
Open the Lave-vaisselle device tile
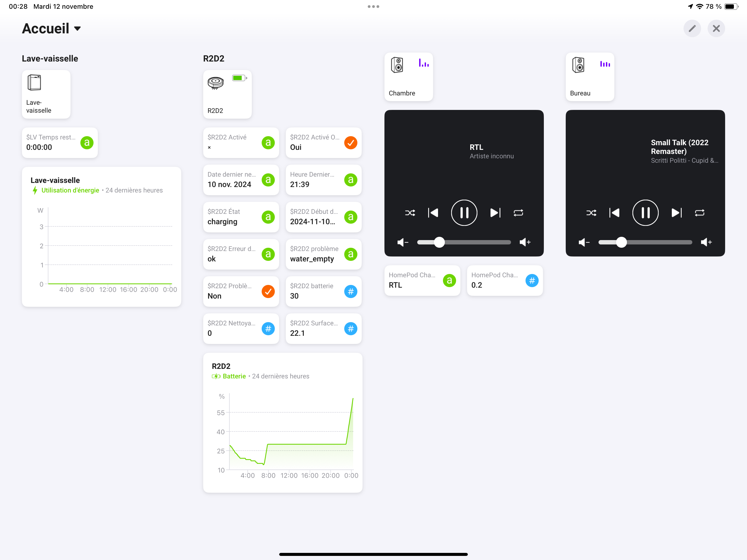pyautogui.click(x=46, y=94)
